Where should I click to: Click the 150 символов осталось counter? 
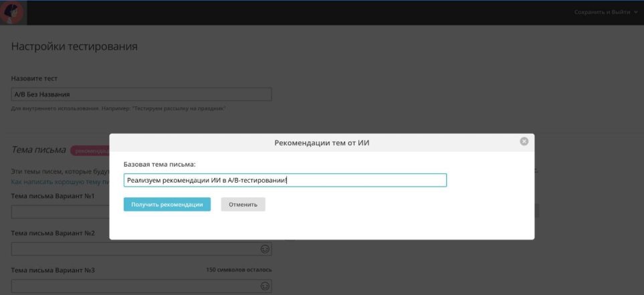pos(239,270)
